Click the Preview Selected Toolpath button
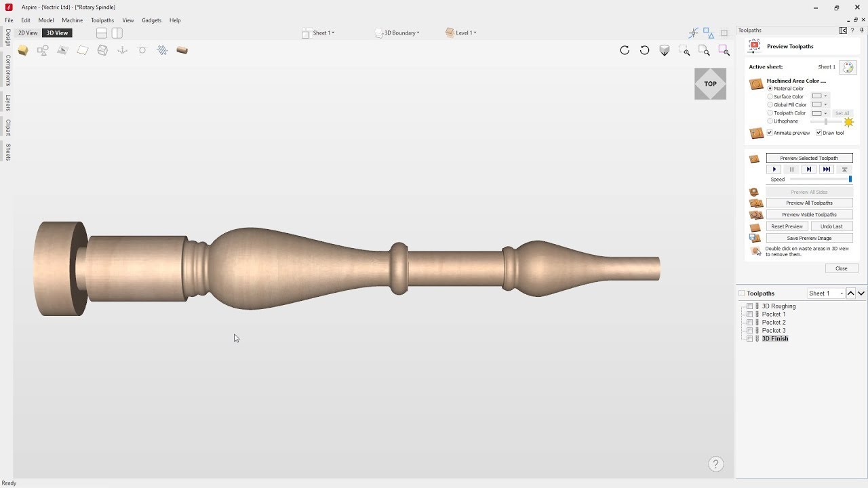This screenshot has width=868, height=488. tap(809, 158)
